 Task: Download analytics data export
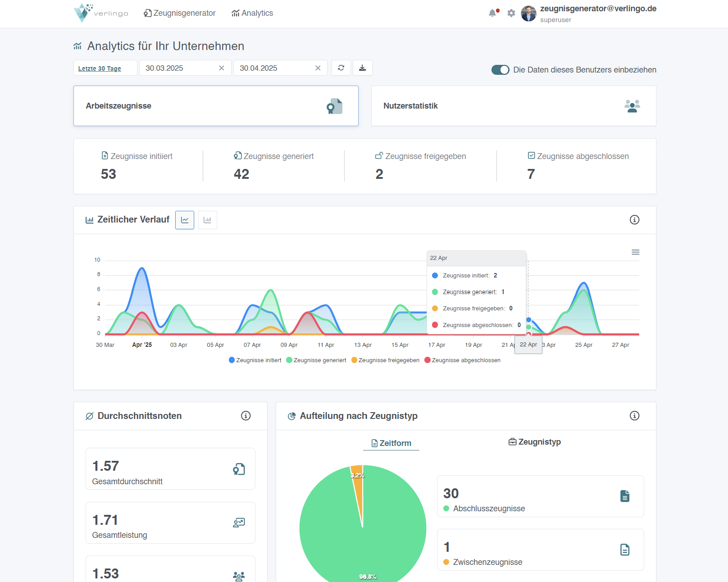[x=362, y=68]
